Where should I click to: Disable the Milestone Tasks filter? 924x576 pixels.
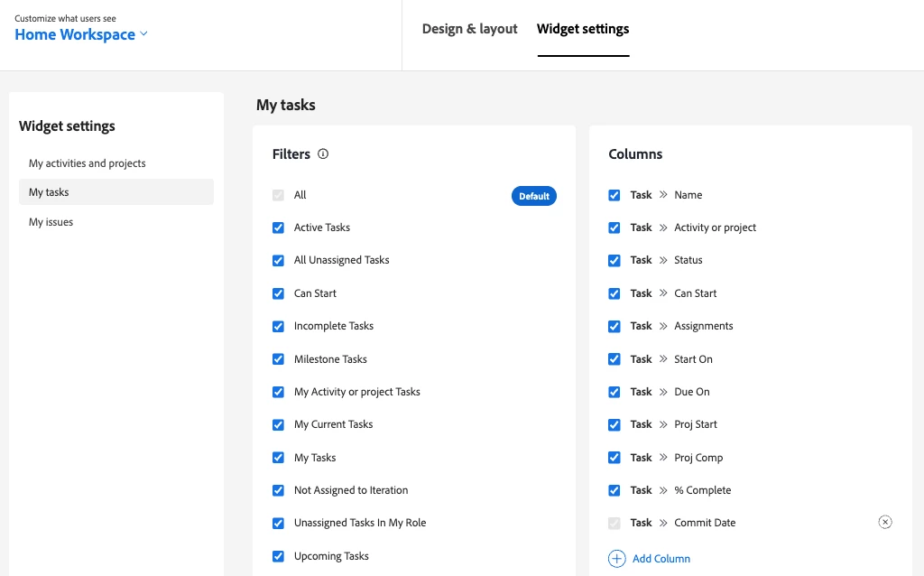[x=278, y=359]
